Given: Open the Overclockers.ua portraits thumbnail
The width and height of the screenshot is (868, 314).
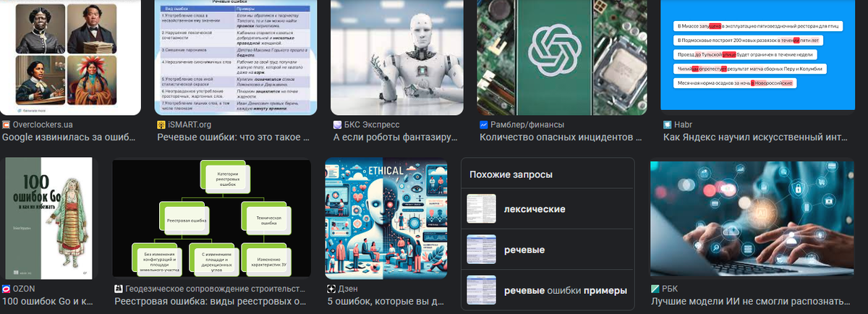Looking at the screenshot, I should [70, 57].
